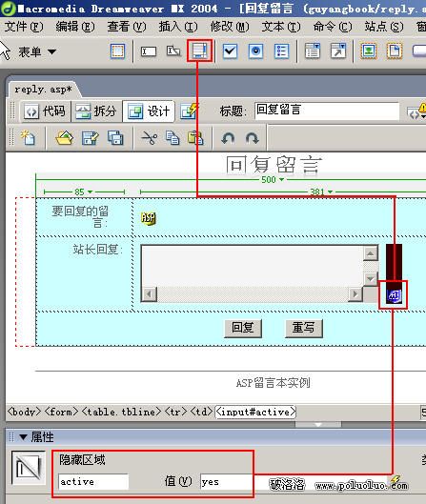Viewport: 426px width, 504px height.
Task: Open the 站点(S) menu
Action: (384, 27)
